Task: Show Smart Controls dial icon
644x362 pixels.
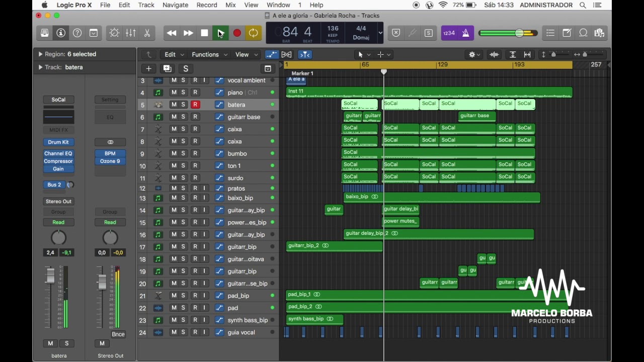Action: 114,33
